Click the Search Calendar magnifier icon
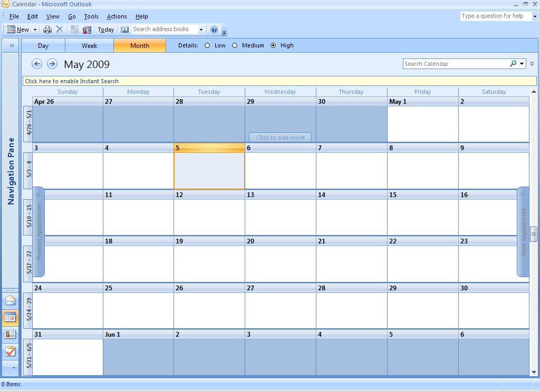 tap(513, 63)
